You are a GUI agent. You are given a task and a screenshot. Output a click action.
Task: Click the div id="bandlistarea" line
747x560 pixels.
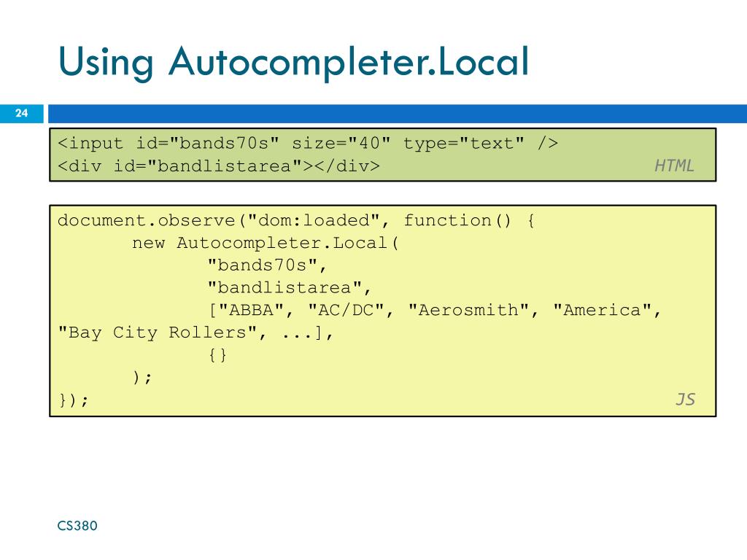219,166
